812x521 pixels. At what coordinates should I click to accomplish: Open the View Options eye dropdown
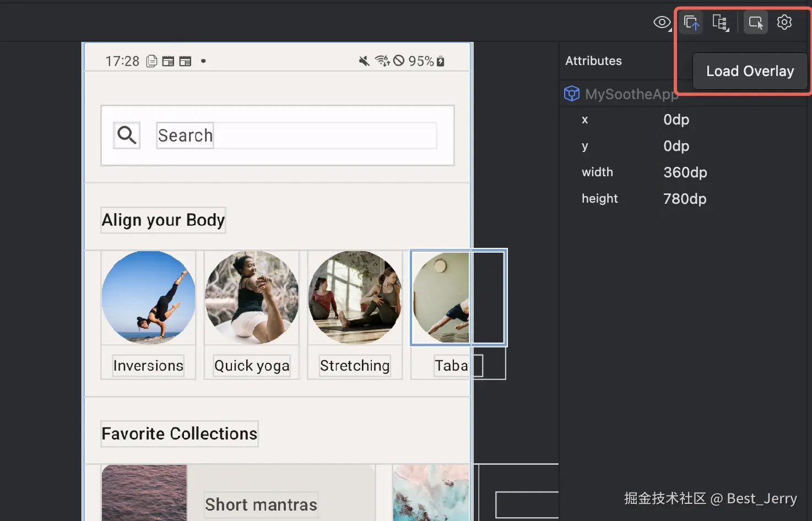(662, 23)
